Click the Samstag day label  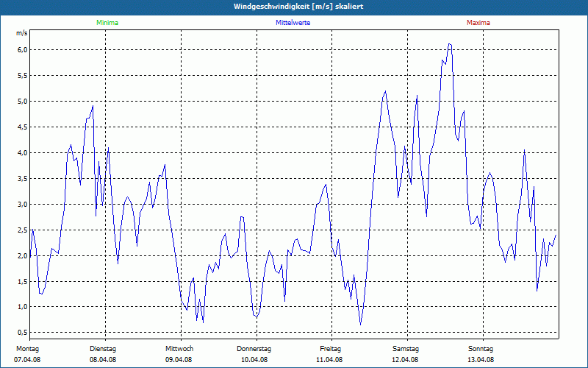[x=406, y=349]
